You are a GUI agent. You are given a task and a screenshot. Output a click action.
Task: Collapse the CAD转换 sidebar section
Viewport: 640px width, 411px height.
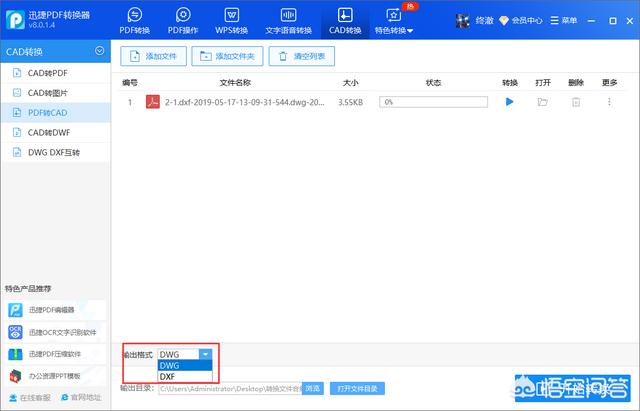99,51
